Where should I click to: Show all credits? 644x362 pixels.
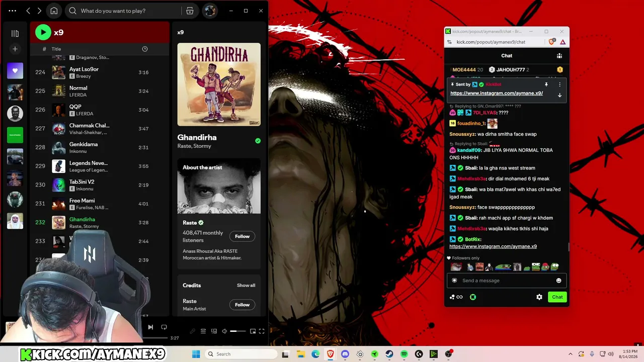246,286
